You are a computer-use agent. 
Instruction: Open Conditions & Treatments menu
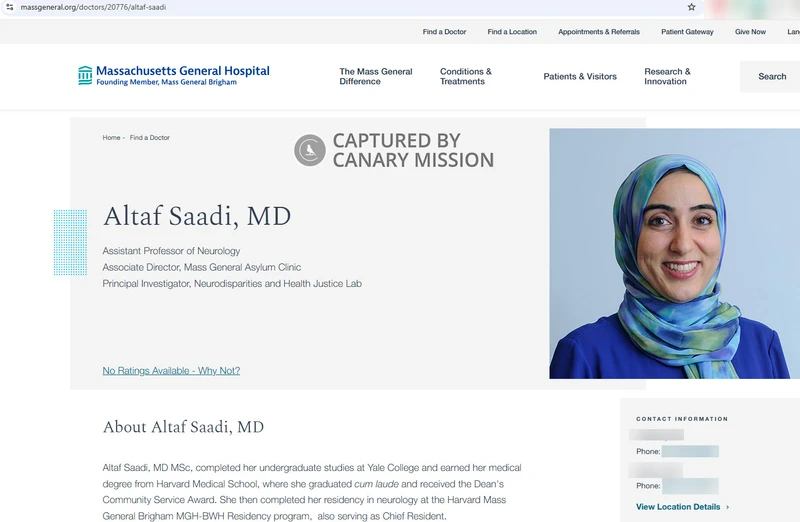465,77
